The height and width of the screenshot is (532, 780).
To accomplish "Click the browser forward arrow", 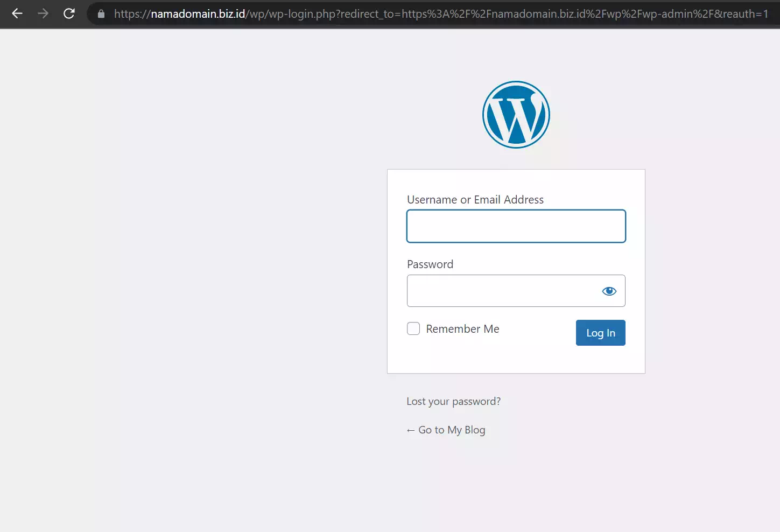I will pos(43,13).
